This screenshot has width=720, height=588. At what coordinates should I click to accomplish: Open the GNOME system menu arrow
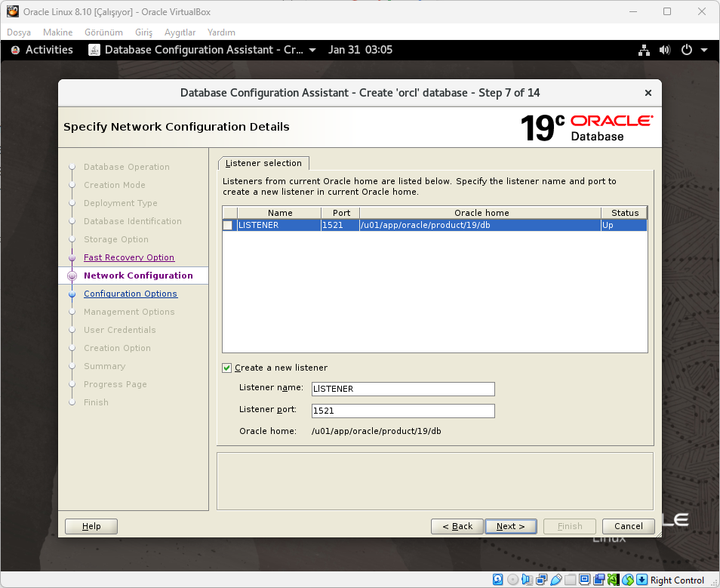(x=704, y=50)
